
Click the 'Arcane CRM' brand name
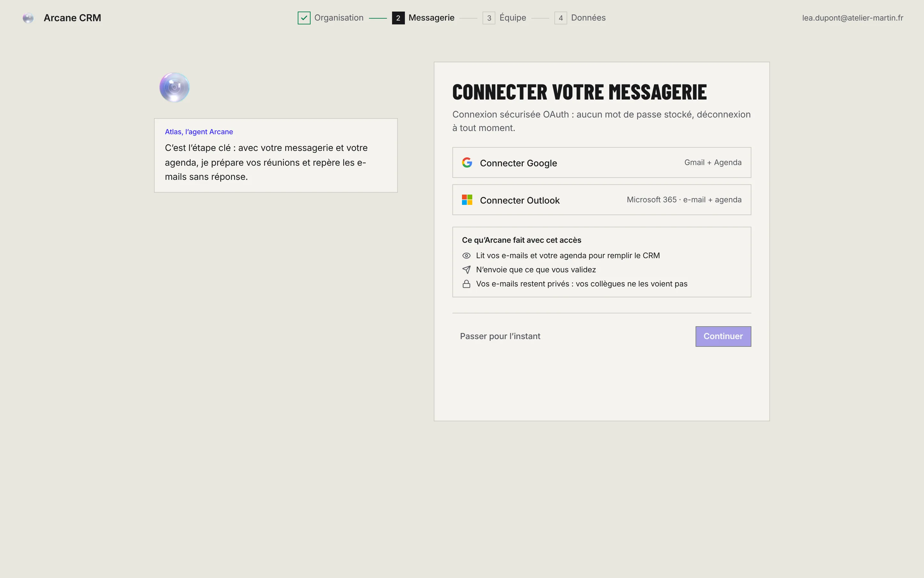pos(72,18)
